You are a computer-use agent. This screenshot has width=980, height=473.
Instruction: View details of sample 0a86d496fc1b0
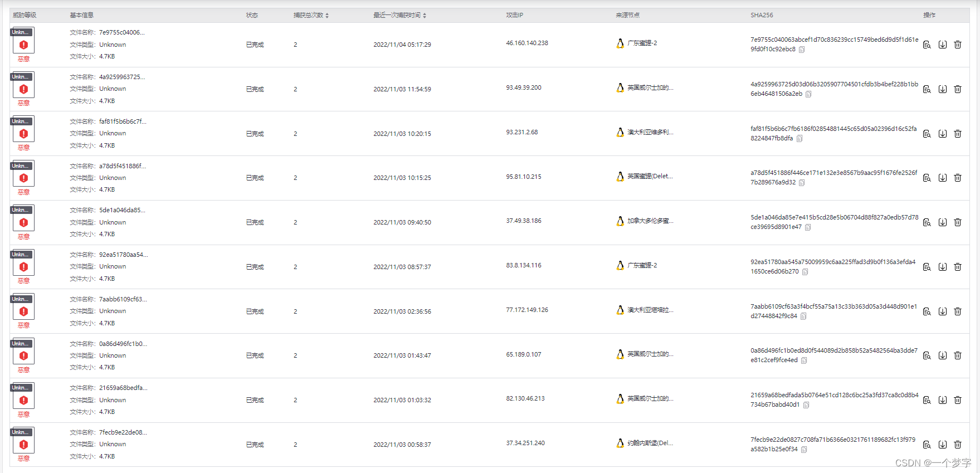pyautogui.click(x=927, y=355)
